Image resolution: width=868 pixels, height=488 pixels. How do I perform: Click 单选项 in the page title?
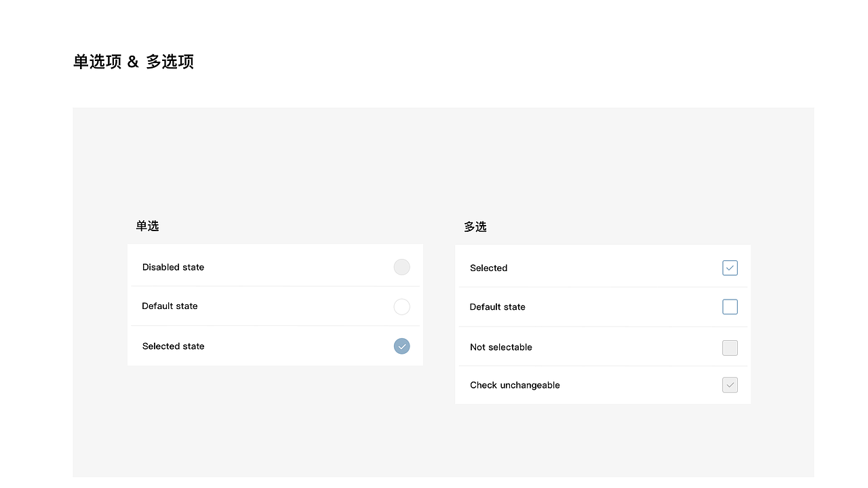[97, 62]
